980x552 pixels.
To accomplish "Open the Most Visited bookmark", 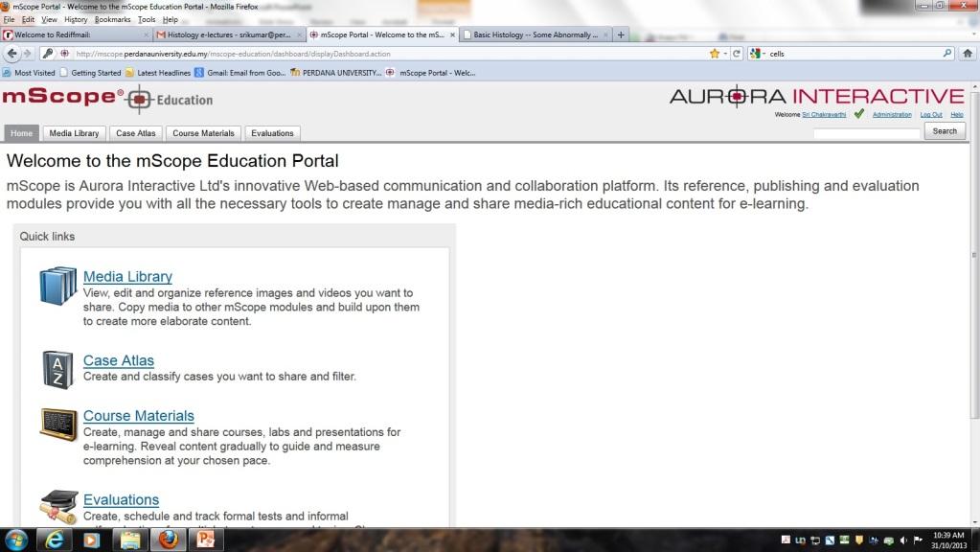I will pos(29,73).
